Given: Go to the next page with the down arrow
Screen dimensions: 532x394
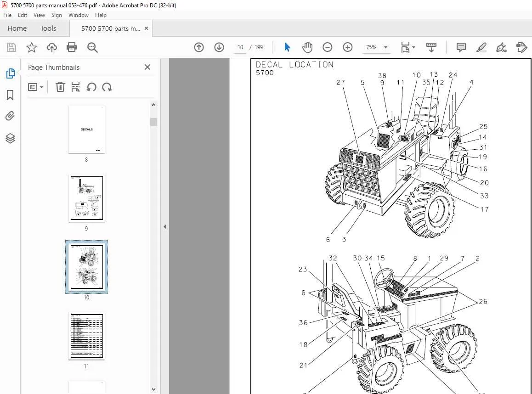Looking at the screenshot, I should click(219, 47).
